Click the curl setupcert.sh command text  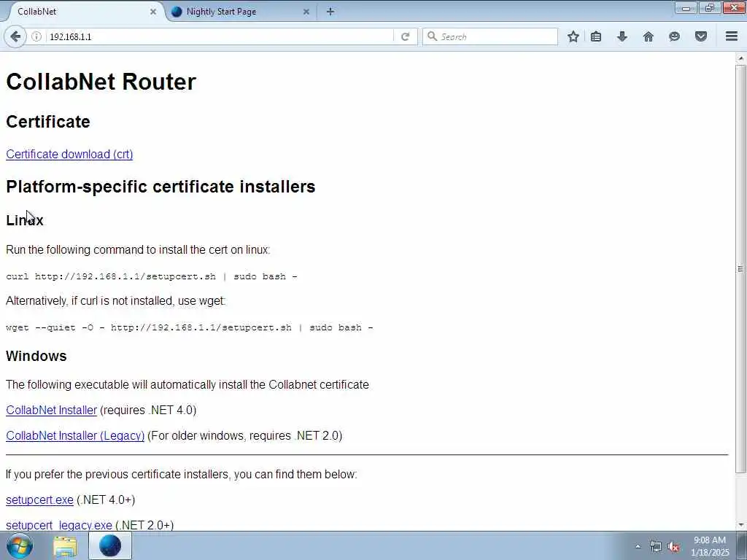pyautogui.click(x=152, y=276)
